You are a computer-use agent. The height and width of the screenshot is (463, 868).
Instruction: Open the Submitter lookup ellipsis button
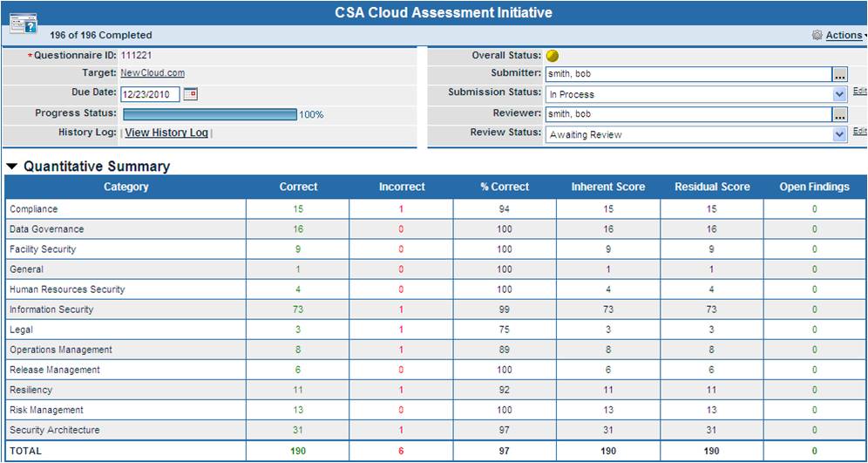(840, 75)
